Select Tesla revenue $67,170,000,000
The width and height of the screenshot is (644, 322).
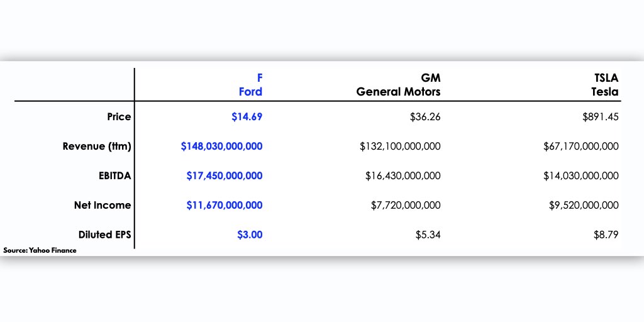coord(580,147)
